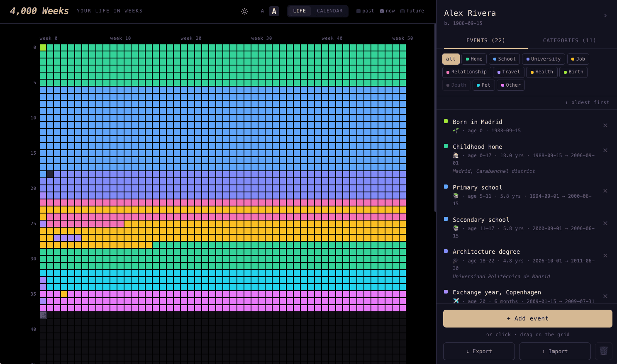Screen dimensions: 617x364
Task: Switch to the Categories tab
Action: [x=569, y=40]
